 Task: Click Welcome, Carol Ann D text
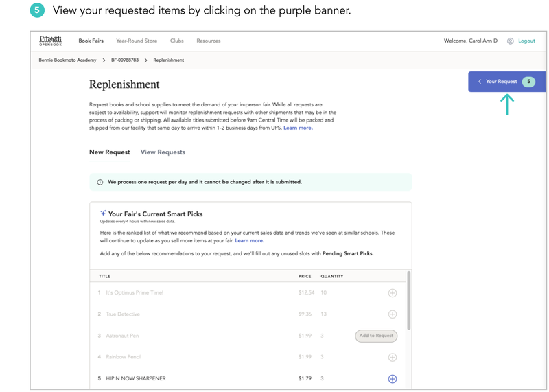pyautogui.click(x=471, y=41)
